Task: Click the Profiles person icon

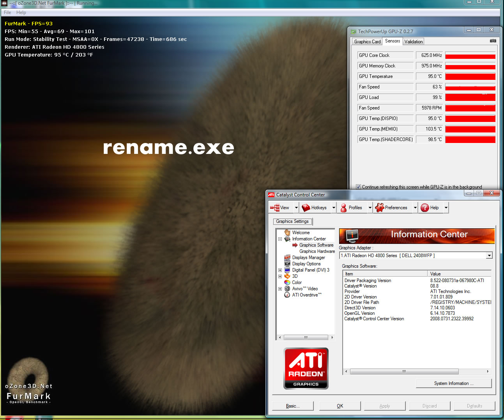Action: point(343,208)
